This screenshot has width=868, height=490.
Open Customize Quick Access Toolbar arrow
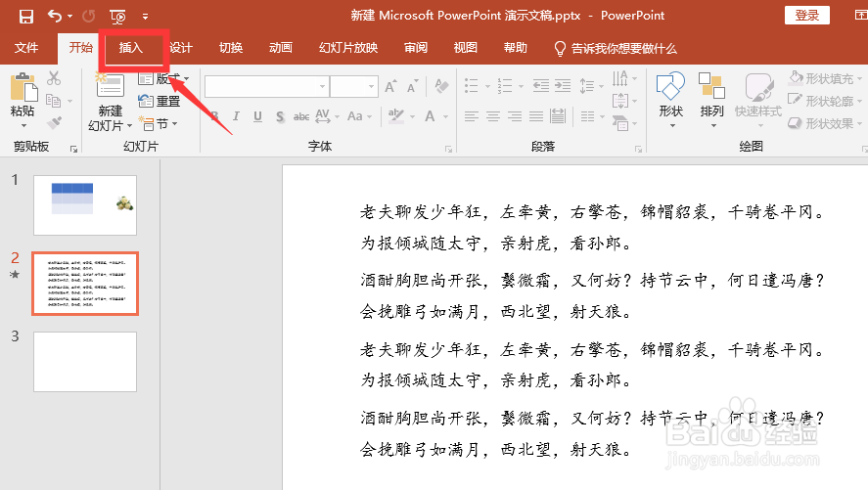(145, 17)
